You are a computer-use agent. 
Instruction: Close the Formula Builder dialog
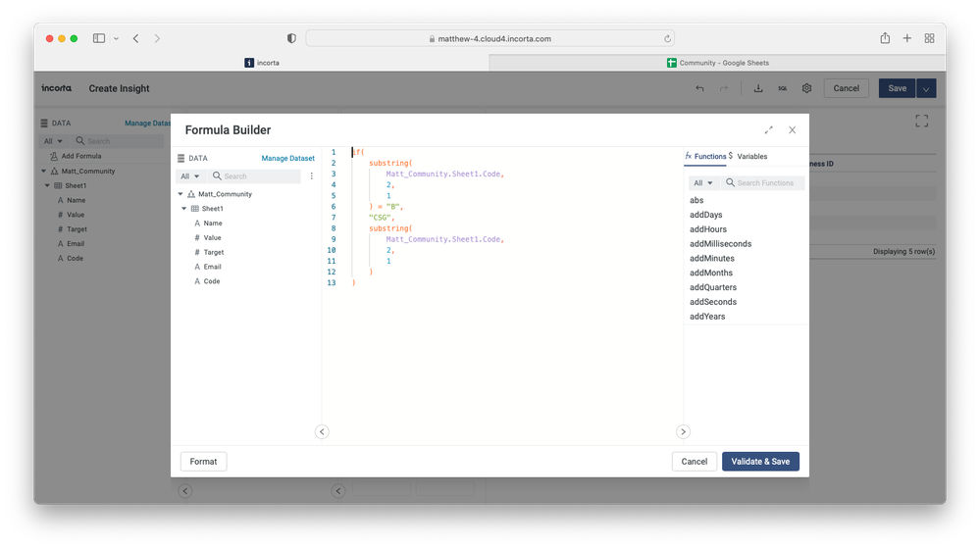[792, 130]
